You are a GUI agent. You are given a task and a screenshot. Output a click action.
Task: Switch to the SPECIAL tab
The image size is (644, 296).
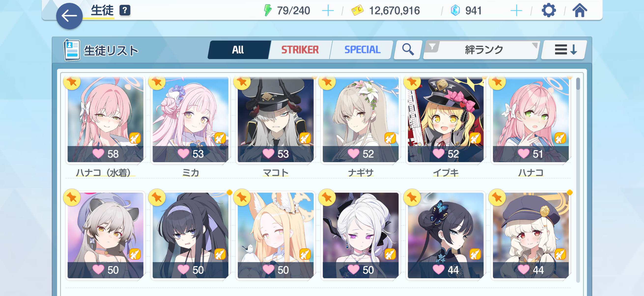tap(362, 50)
